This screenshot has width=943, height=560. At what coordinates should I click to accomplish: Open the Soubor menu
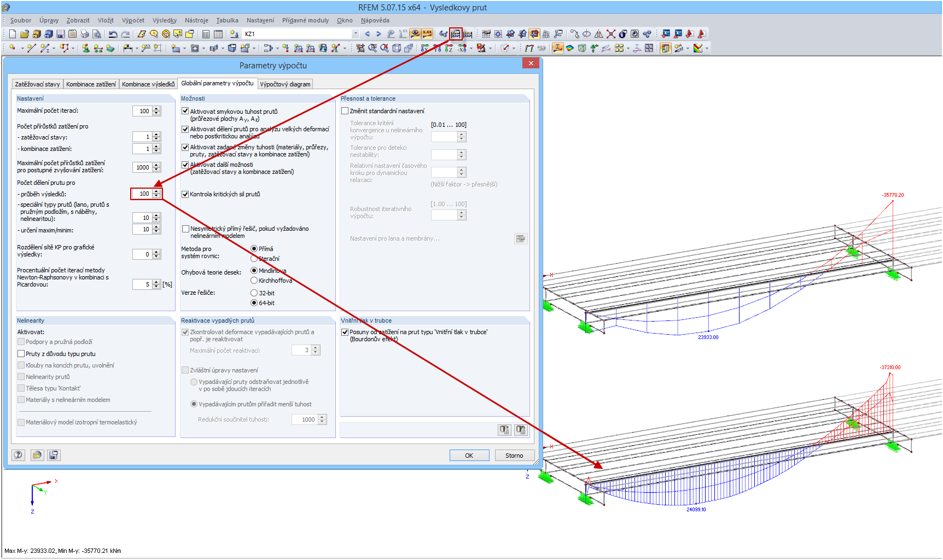click(21, 20)
